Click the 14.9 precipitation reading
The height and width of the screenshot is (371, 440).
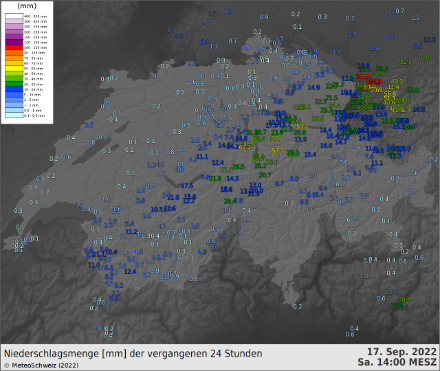tap(314, 87)
